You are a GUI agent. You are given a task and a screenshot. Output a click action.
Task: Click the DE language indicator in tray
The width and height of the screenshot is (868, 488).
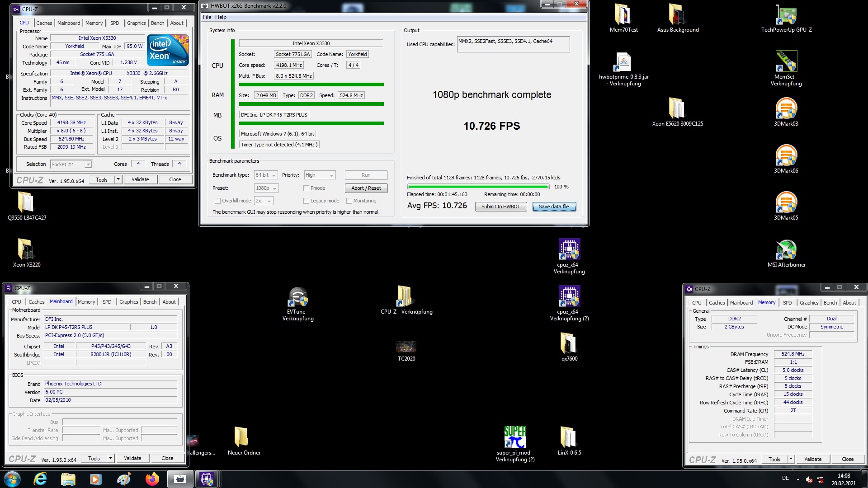[x=786, y=478]
